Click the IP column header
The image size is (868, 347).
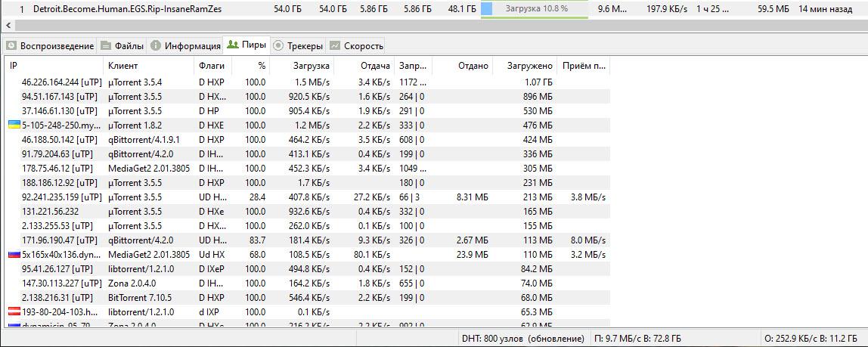tap(14, 66)
